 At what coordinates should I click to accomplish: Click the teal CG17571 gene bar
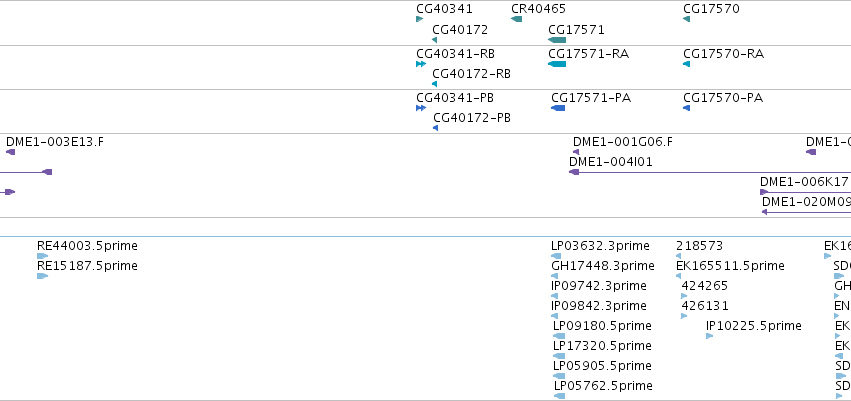(557, 40)
